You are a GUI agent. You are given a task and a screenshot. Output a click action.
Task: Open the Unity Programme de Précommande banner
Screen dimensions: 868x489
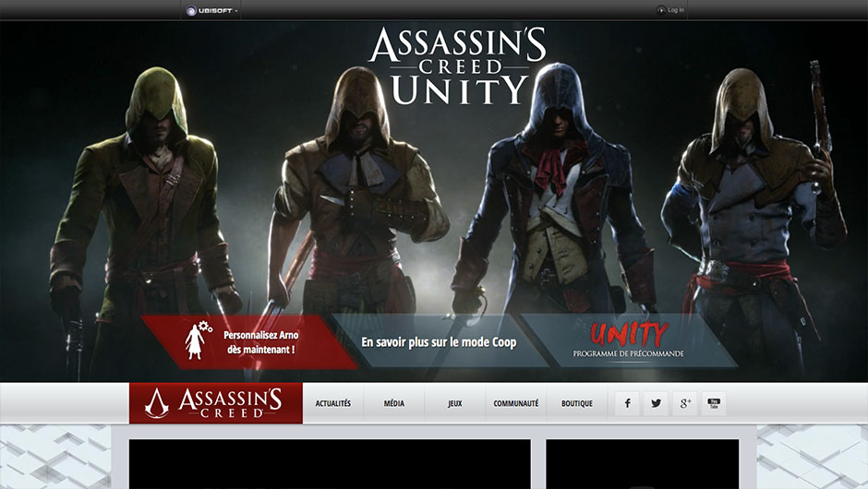[628, 340]
